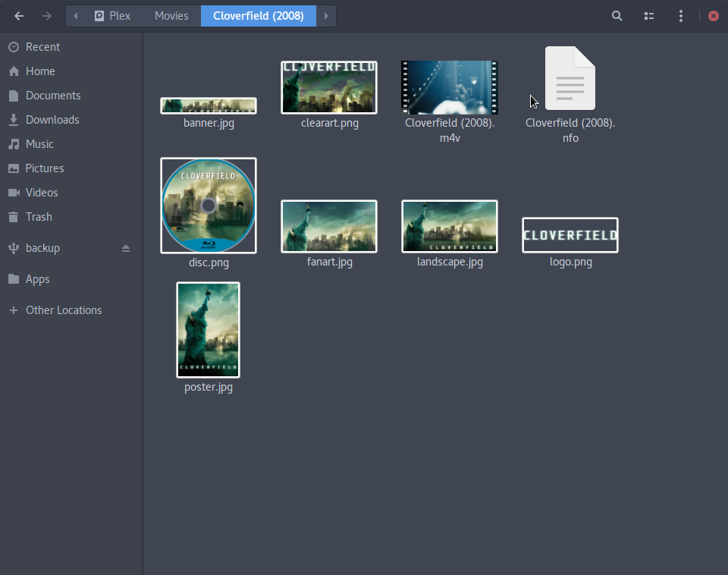Click the logo.png file name

tap(570, 262)
